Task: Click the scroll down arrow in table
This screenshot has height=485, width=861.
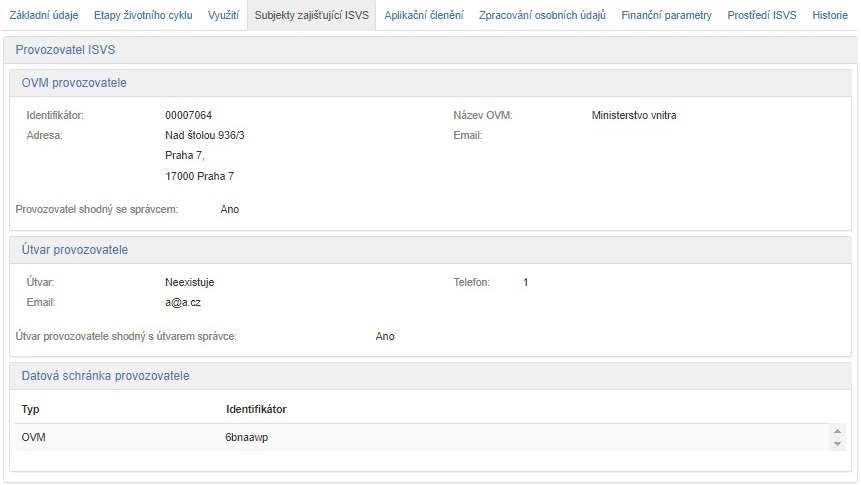Action: [838, 443]
